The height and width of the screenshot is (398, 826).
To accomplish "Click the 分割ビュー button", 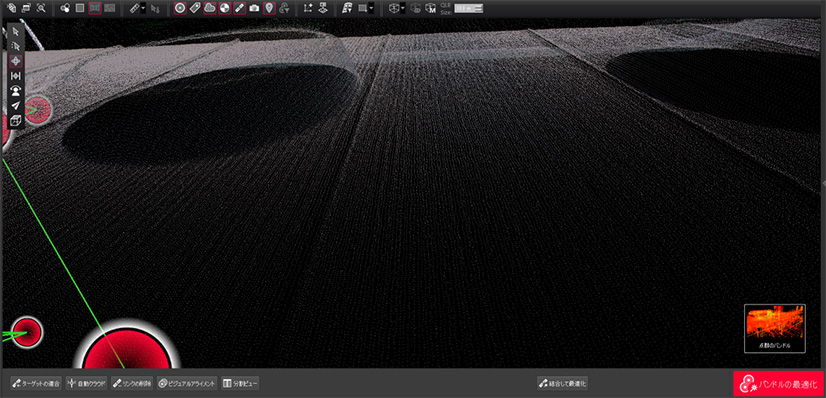I will click(240, 383).
